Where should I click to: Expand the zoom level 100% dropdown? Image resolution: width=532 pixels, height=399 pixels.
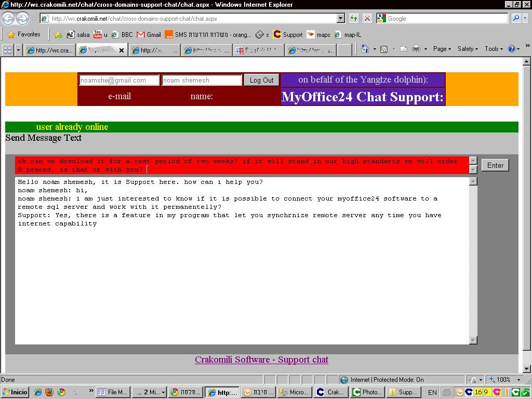(518, 380)
